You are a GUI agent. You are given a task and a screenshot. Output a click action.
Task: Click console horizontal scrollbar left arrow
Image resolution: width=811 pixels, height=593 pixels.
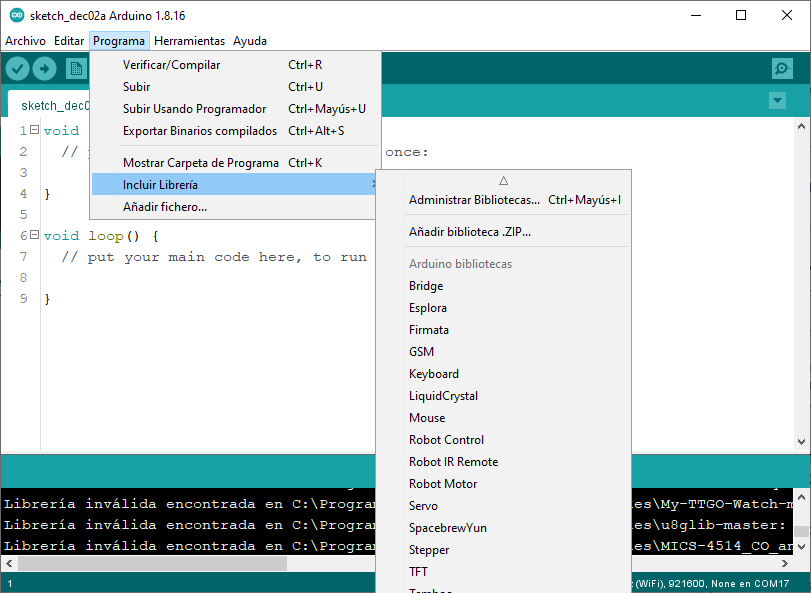coord(9,563)
